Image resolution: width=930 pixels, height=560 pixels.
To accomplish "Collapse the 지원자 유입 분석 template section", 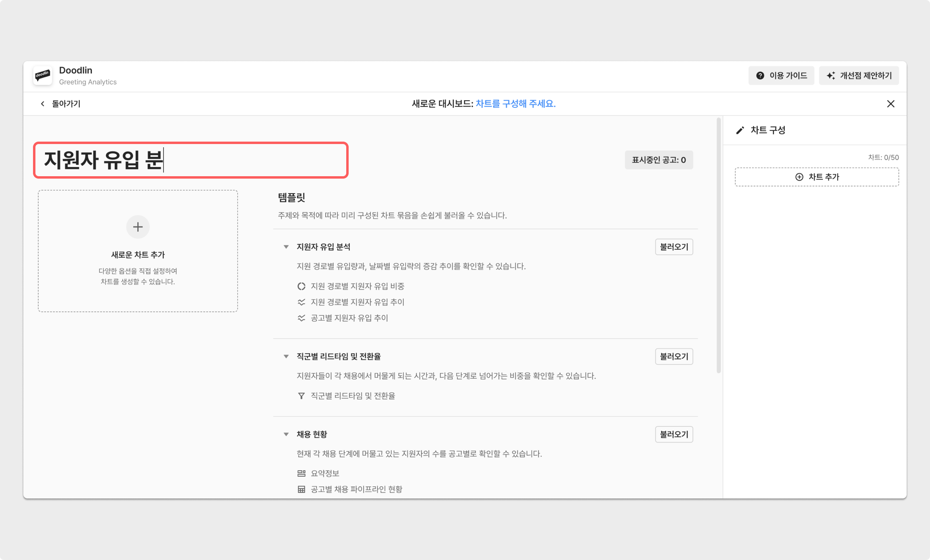I will click(x=286, y=247).
